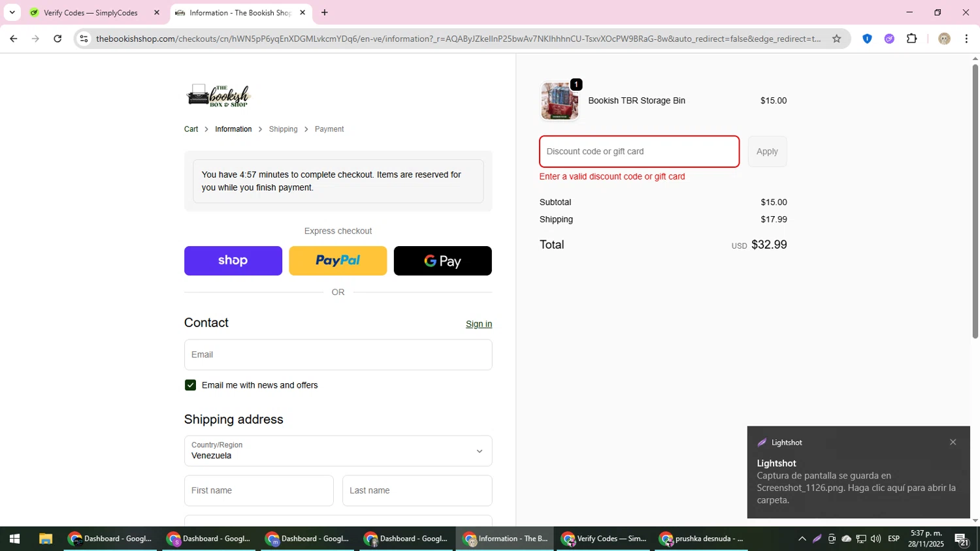Switch to prushka desnuda taskbar window
980x551 pixels.
(x=702, y=539)
